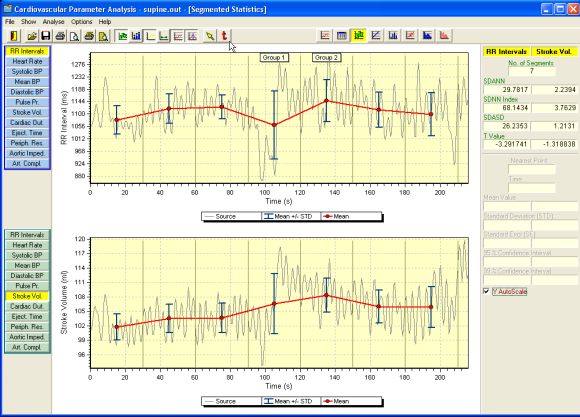Open the Options menu

tap(81, 22)
